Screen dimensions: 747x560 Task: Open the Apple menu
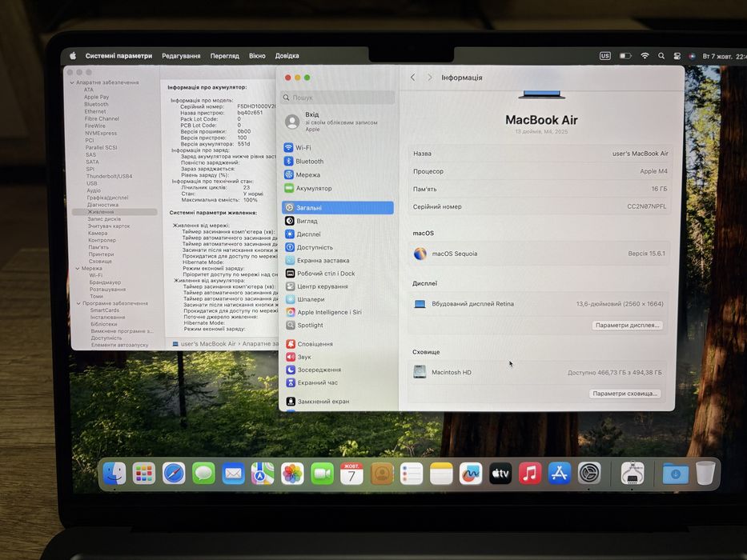click(73, 56)
